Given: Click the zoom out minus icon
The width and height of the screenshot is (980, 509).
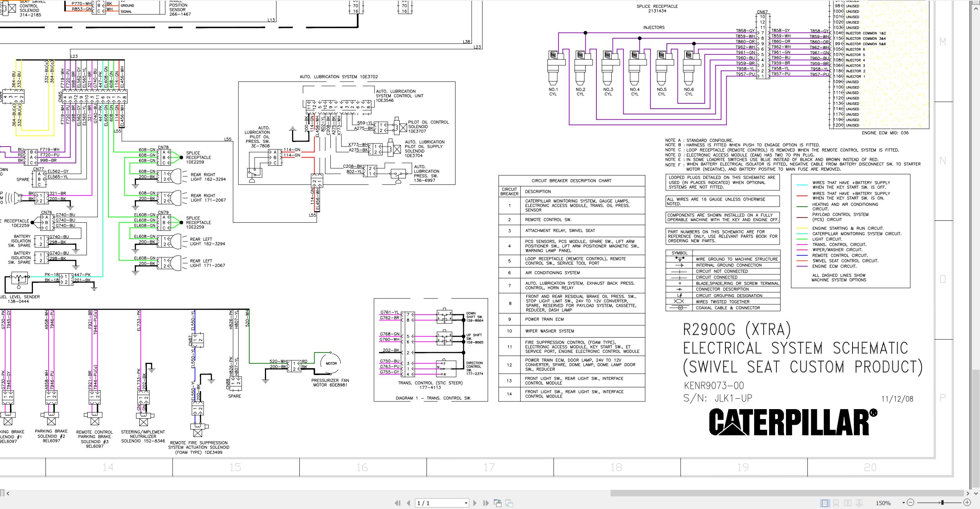Looking at the screenshot, I should click(x=911, y=502).
